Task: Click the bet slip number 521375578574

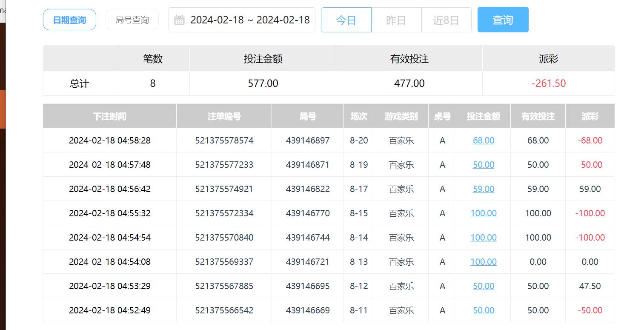Action: pyautogui.click(x=224, y=141)
